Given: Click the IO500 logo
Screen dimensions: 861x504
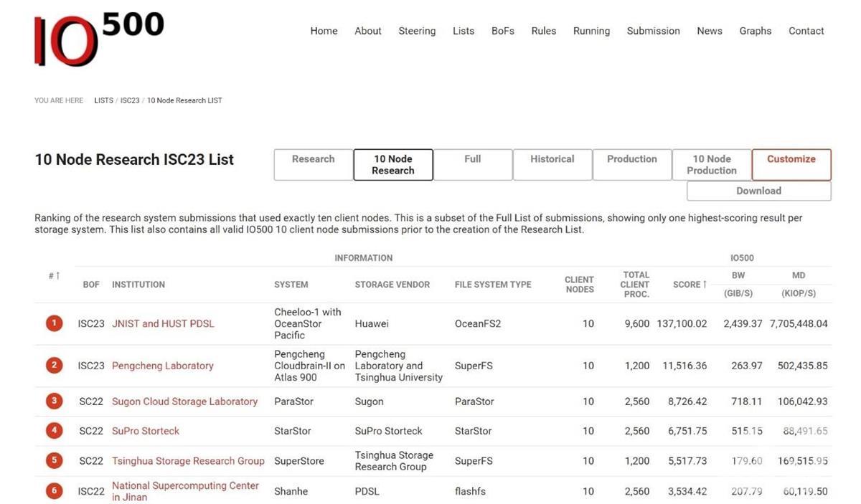Looking at the screenshot, I should 98,39.
